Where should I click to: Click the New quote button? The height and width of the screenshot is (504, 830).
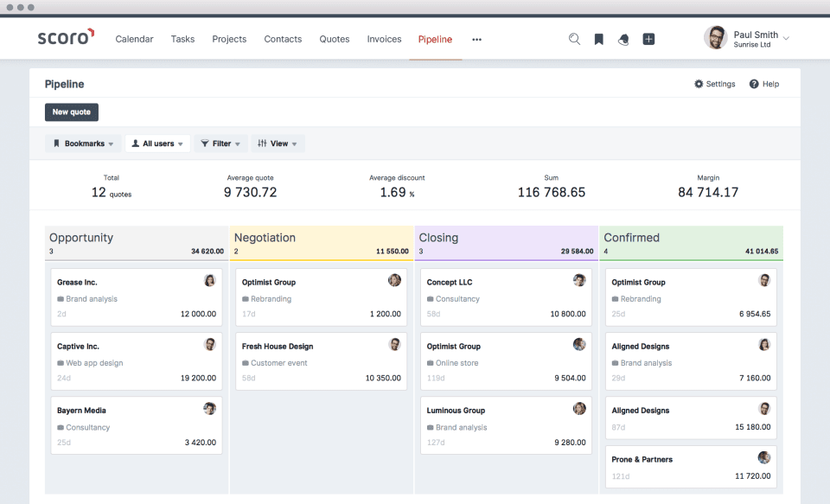click(x=72, y=112)
